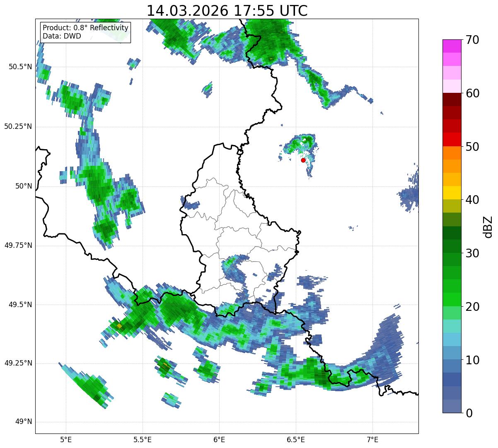
Task: Click the title "14.03.2026 17:55 UTC"
Action: point(227,10)
